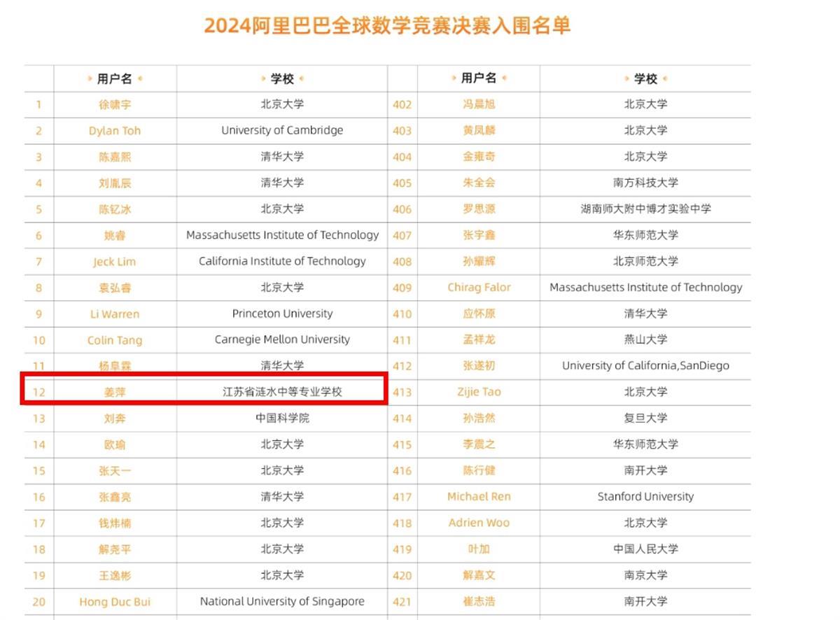Select username Dylan Toh

115,131
